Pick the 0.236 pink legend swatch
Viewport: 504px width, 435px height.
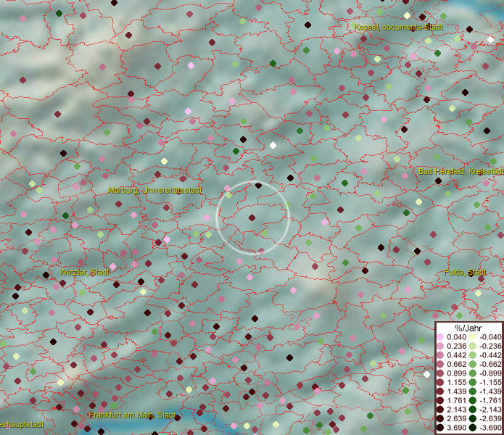click(x=440, y=346)
